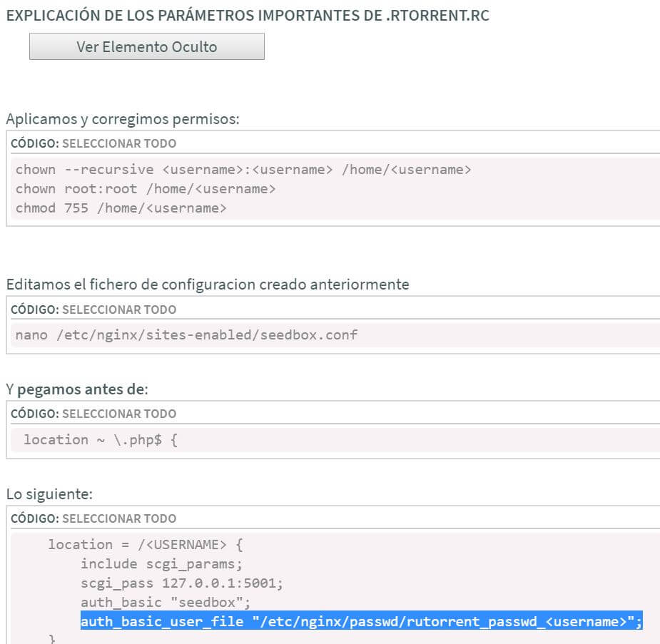660x644 pixels.
Task: Click the Editamos el fichero de configuracion text
Action: pos(208,285)
